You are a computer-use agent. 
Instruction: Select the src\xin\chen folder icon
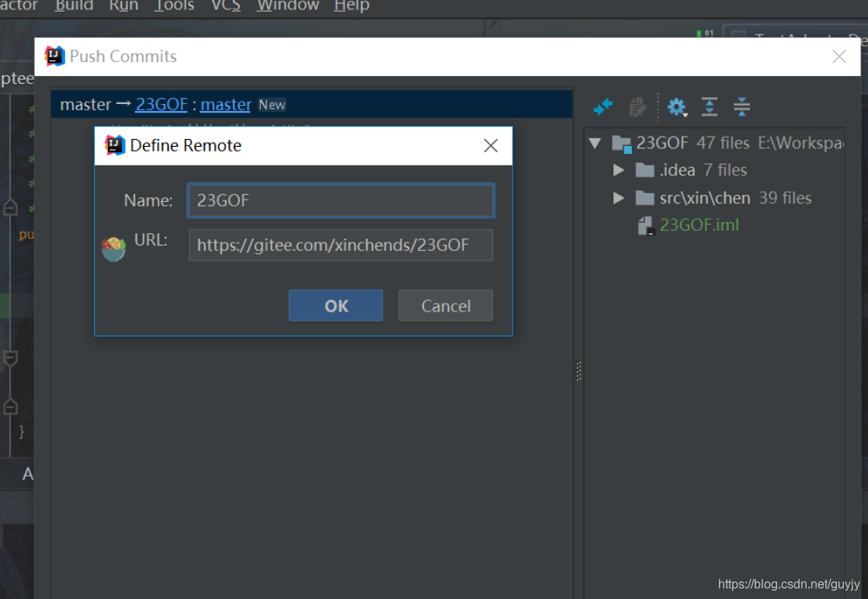(x=644, y=198)
